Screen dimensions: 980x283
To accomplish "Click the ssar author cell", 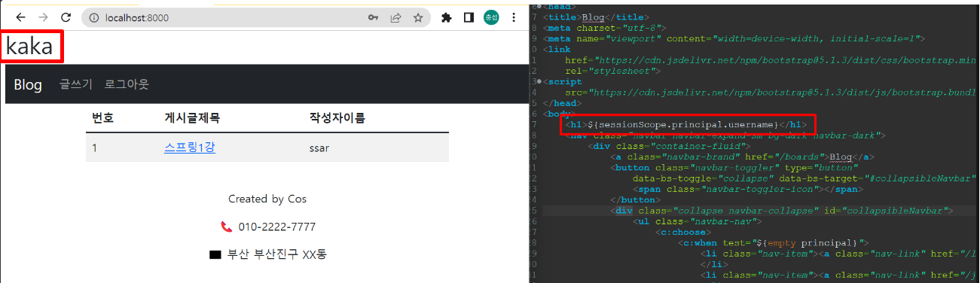I will coord(319,148).
